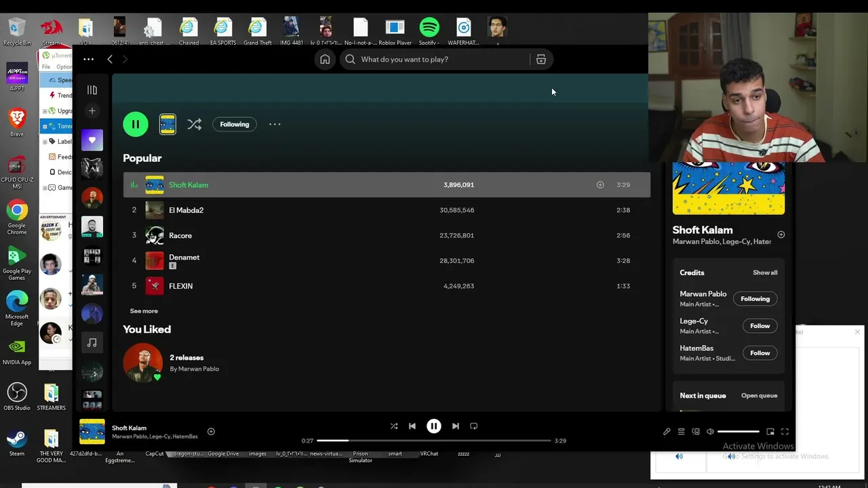Screen dimensions: 868x488
Task: Open the Recycle Bin desktop icon
Action: 17,31
